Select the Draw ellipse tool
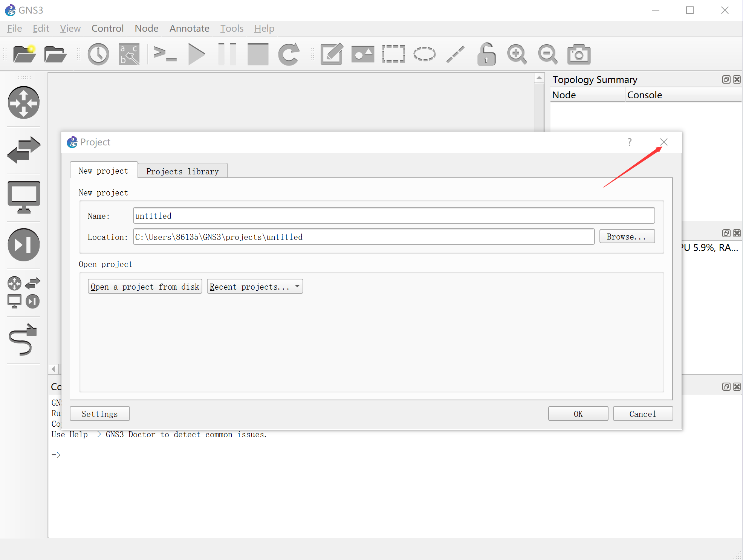 tap(425, 54)
